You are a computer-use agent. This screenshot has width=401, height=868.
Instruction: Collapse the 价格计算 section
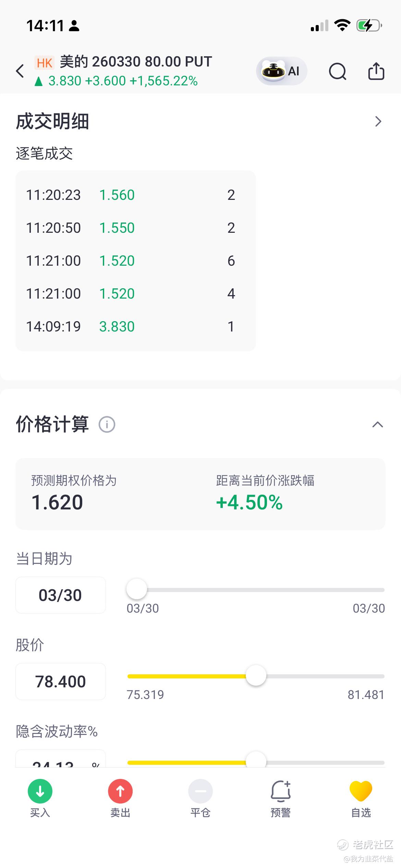click(x=377, y=424)
